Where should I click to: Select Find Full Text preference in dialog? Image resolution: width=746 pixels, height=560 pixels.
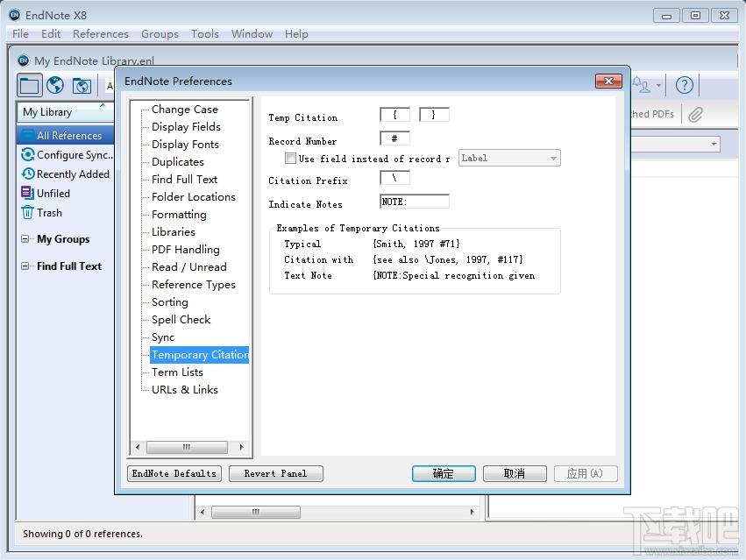point(184,180)
